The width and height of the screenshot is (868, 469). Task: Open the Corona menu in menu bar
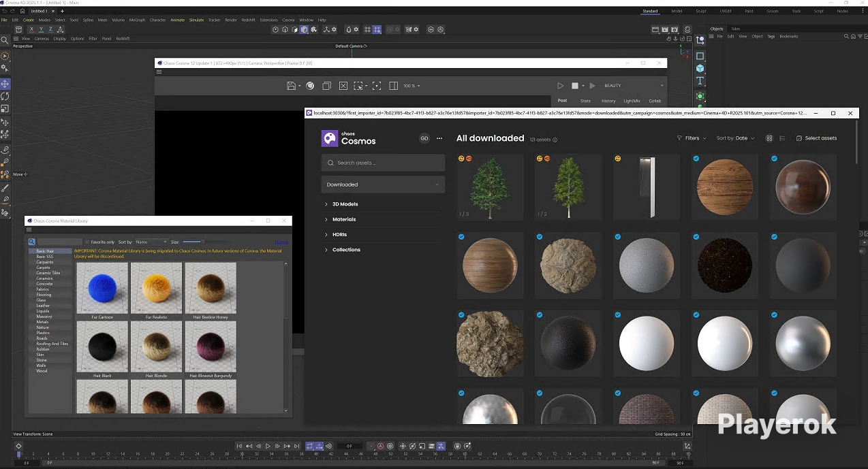point(288,20)
